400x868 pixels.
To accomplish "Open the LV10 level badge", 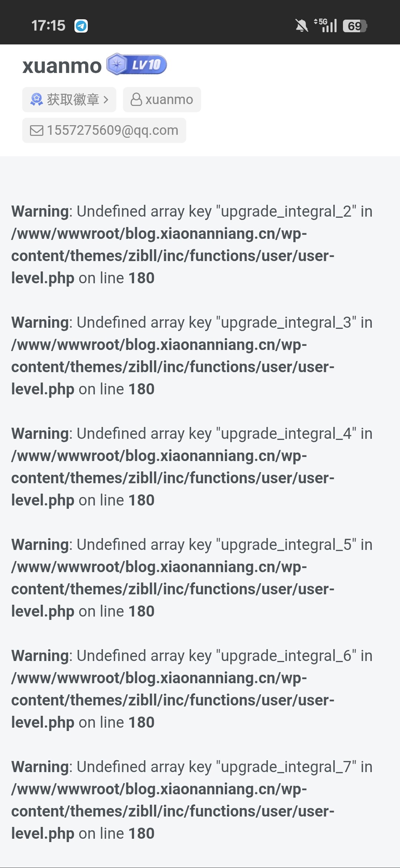I will 137,65.
